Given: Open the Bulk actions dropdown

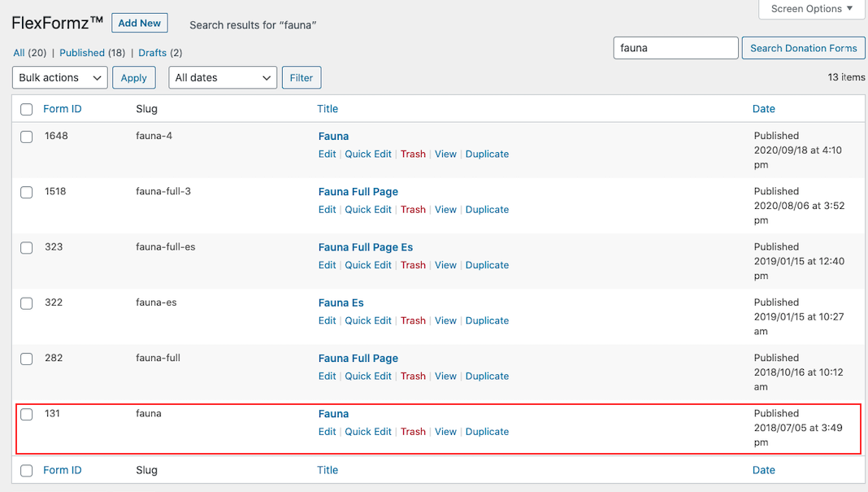Looking at the screenshot, I should click(x=59, y=77).
